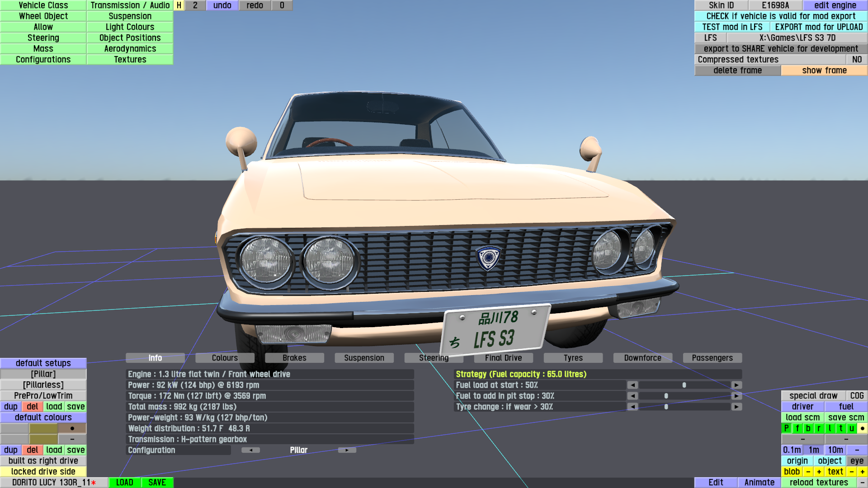The image size is (868, 488).
Task: Click the blob plus button
Action: 819,471
